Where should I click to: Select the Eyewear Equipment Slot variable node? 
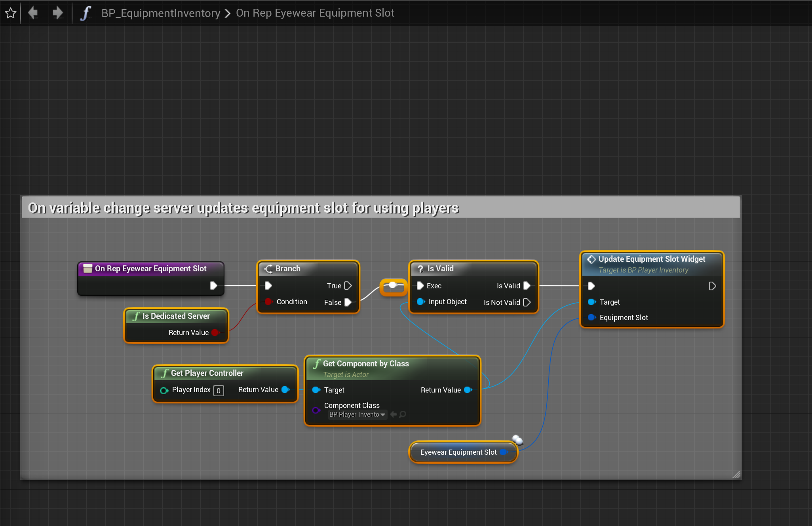458,452
